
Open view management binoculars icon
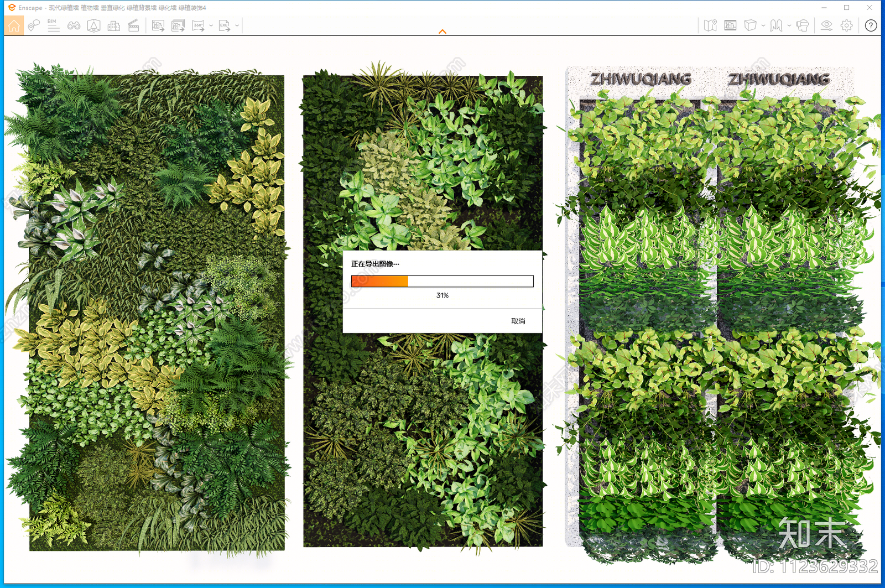click(x=74, y=25)
